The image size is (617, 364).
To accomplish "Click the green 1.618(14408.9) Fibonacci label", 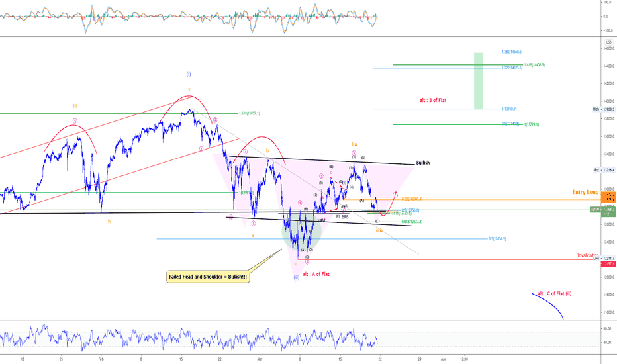I will tap(534, 65).
